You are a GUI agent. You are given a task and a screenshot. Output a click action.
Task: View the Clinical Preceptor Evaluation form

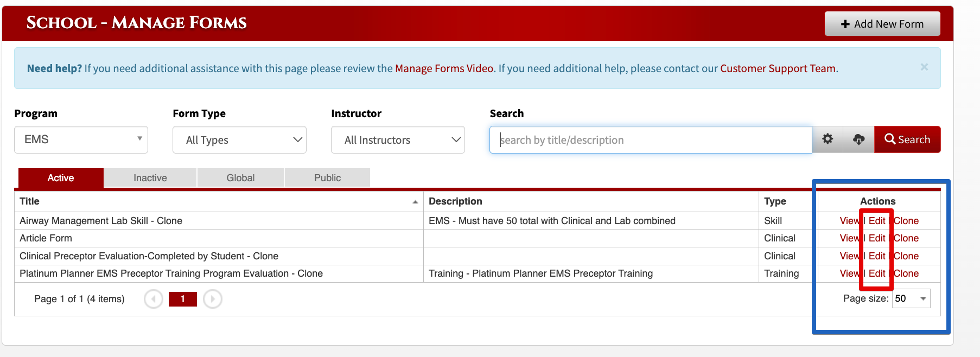(850, 256)
